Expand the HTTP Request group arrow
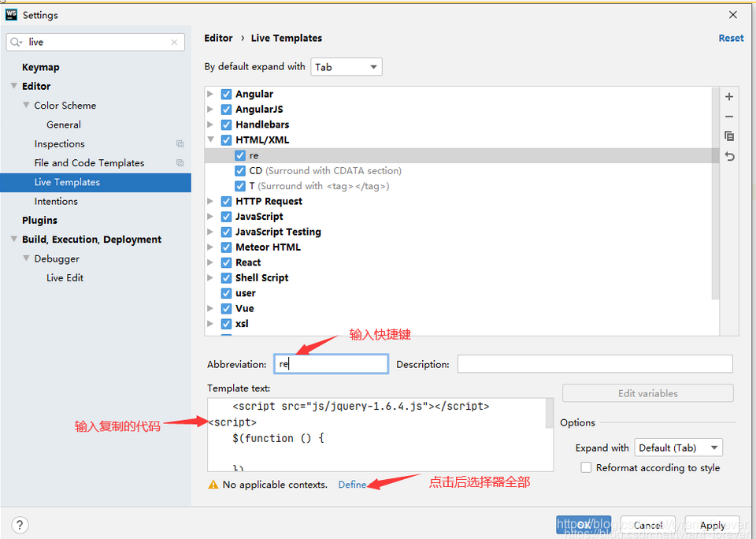This screenshot has height=539, width=756. point(210,201)
